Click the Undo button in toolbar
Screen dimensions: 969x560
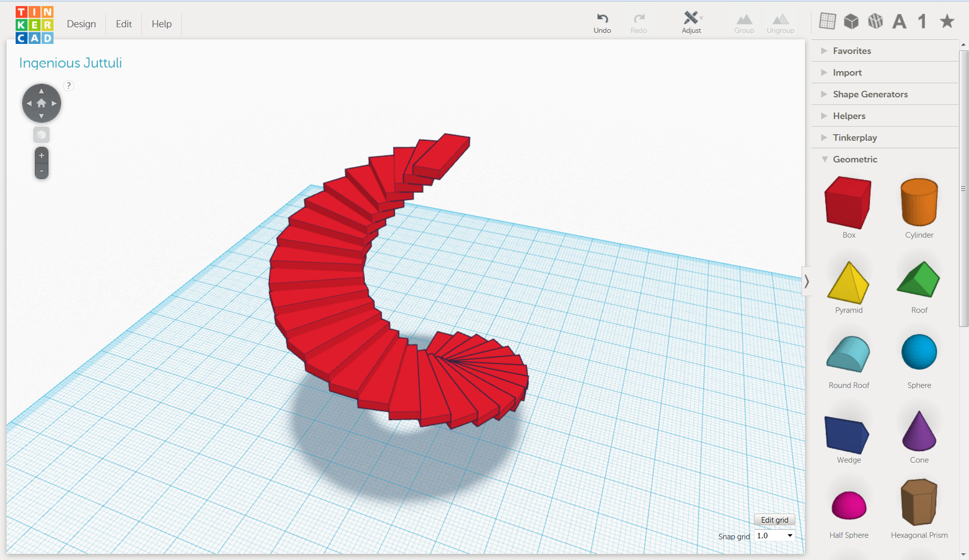pos(602,21)
